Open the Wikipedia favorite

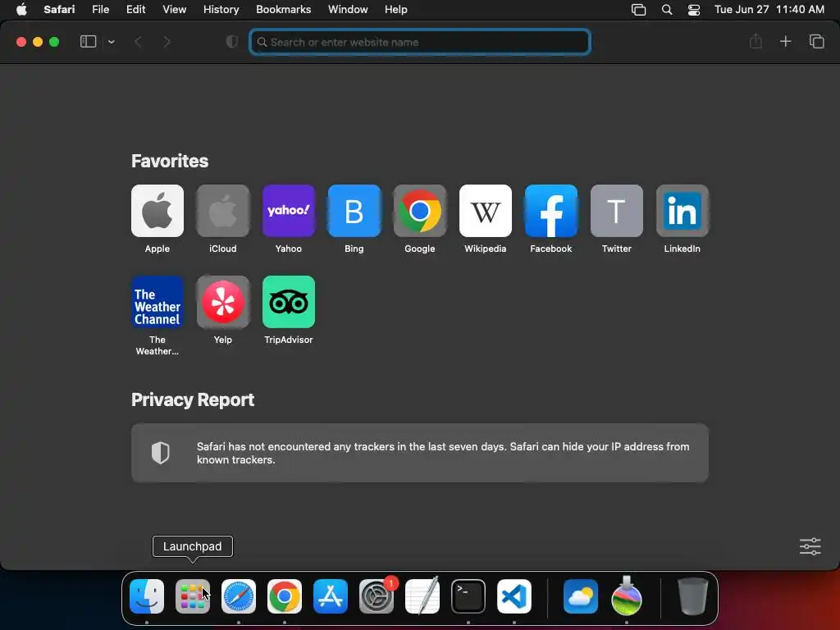[486, 211]
